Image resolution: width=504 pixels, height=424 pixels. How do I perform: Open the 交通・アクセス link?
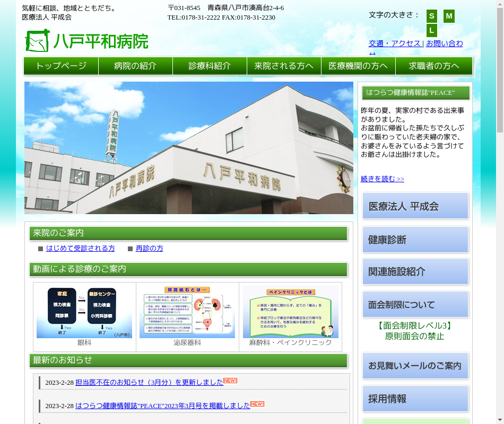[x=395, y=43]
